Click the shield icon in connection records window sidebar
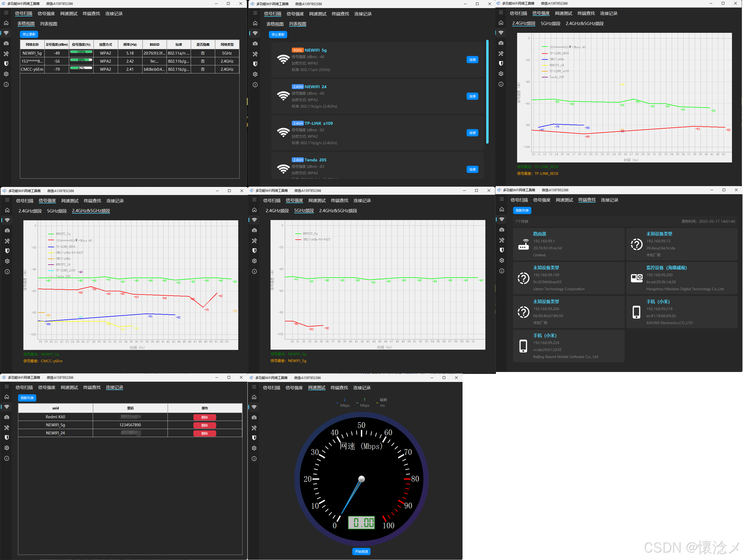This screenshot has width=743, height=560. pos(7,437)
